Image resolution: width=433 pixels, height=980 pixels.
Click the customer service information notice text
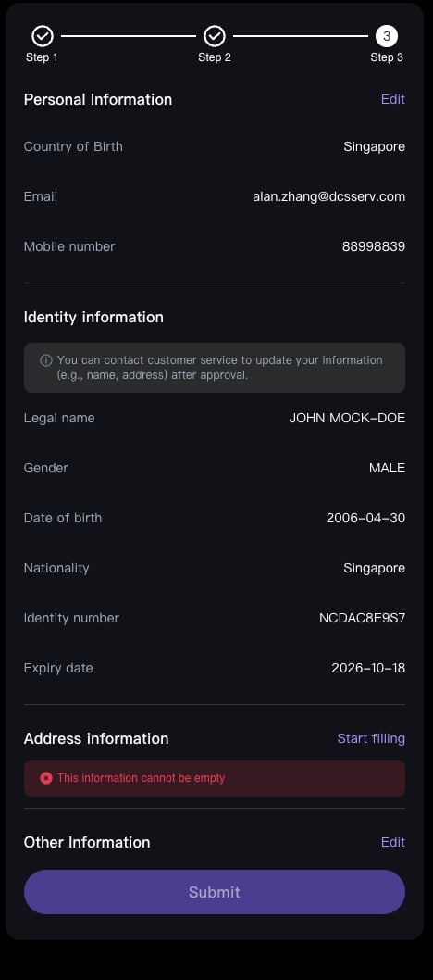click(219, 368)
